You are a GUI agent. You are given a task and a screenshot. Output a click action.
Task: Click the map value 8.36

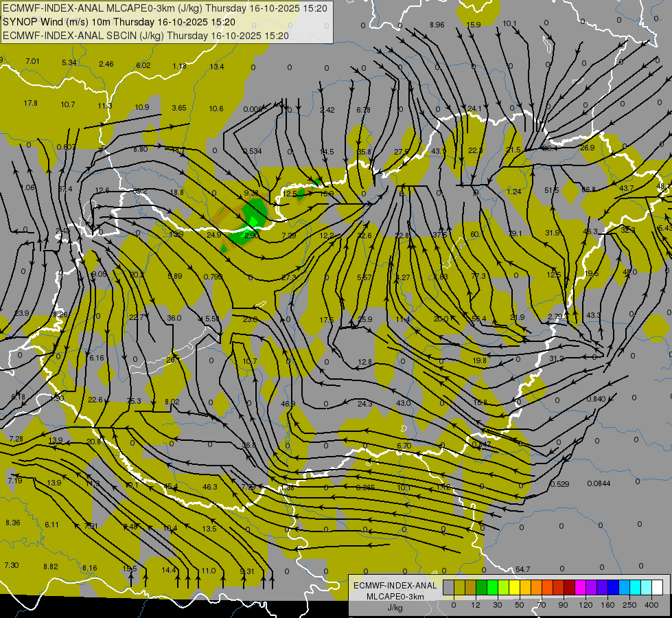(x=13, y=523)
